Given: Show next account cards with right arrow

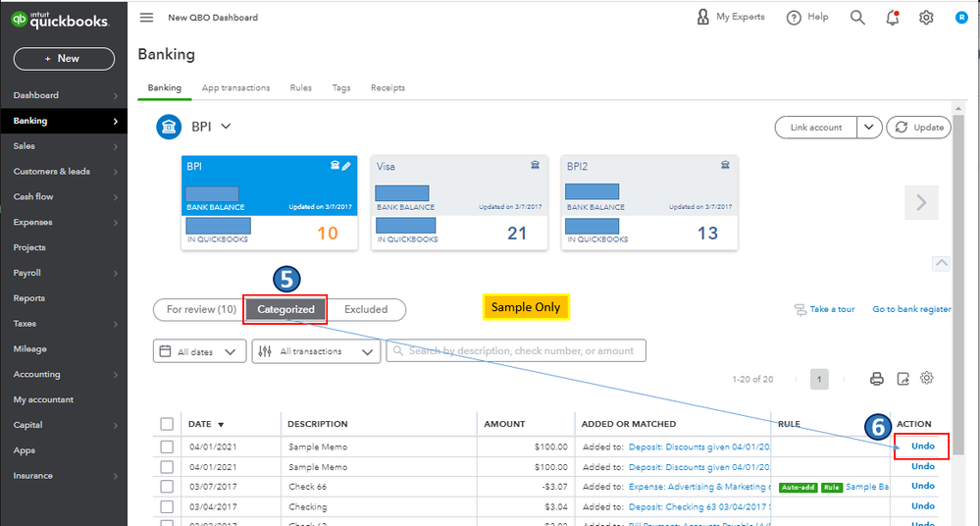Looking at the screenshot, I should (x=921, y=202).
